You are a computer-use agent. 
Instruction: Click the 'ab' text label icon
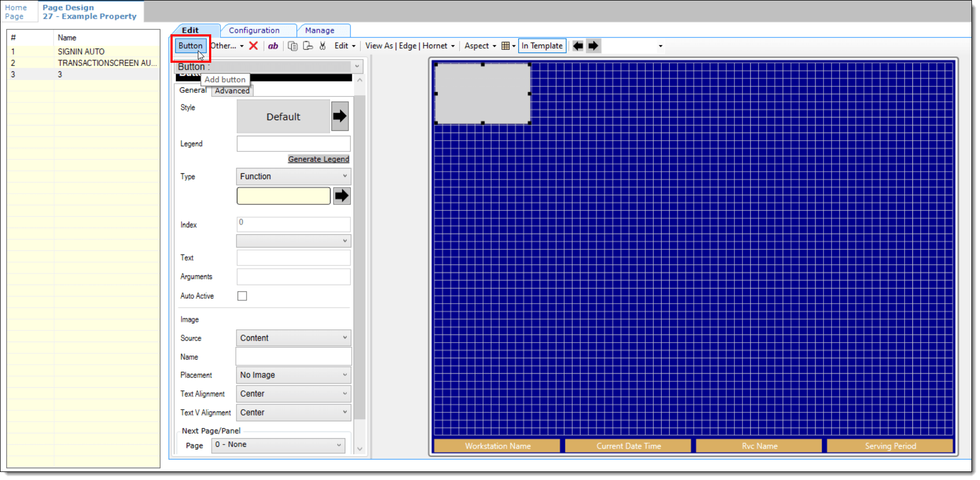273,46
